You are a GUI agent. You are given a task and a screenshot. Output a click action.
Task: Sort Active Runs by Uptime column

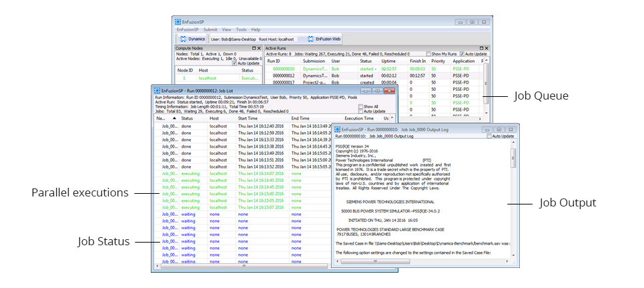[x=394, y=61]
